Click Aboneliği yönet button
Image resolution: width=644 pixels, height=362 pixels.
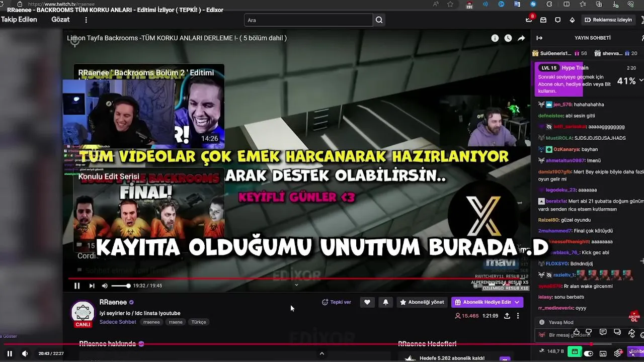click(422, 302)
